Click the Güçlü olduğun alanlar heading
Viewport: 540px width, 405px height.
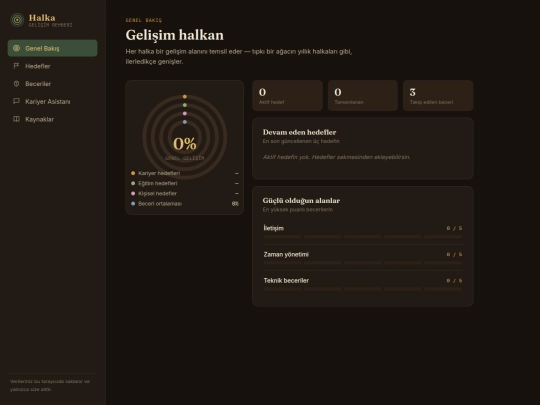tap(301, 200)
